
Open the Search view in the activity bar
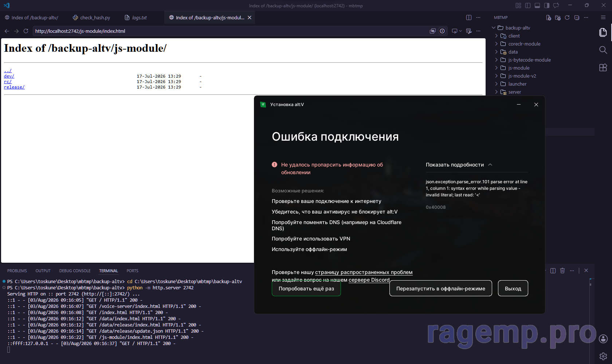[x=603, y=50]
